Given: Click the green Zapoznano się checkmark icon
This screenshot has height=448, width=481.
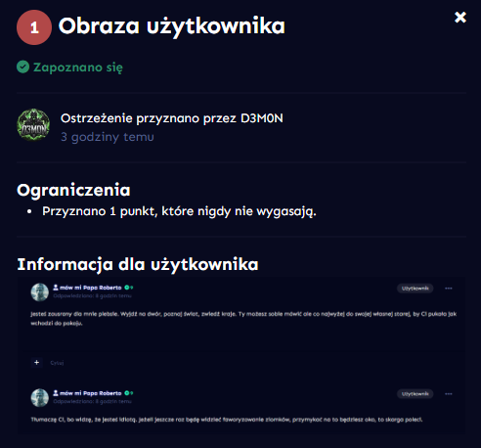Looking at the screenshot, I should [x=22, y=67].
